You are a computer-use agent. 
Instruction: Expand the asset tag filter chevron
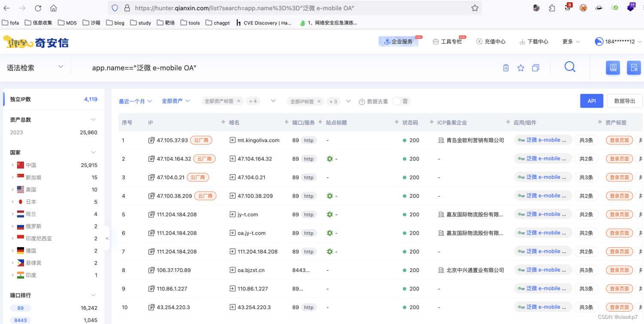tap(273, 101)
